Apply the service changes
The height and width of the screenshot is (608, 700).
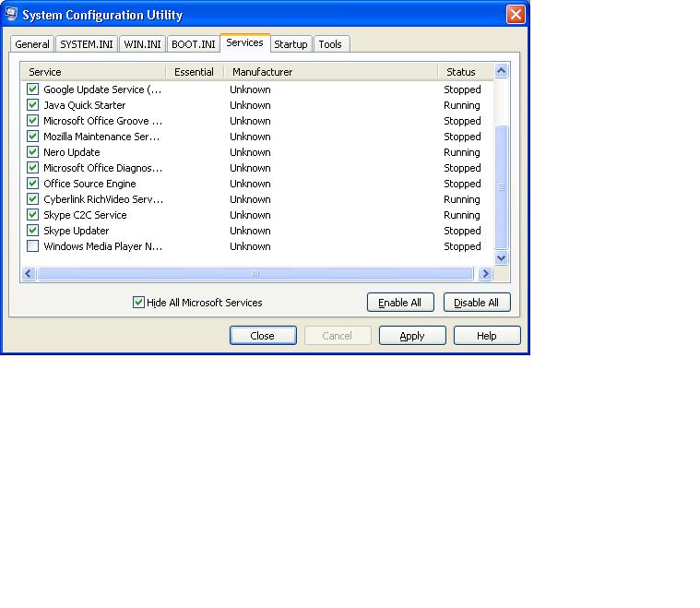pos(412,336)
